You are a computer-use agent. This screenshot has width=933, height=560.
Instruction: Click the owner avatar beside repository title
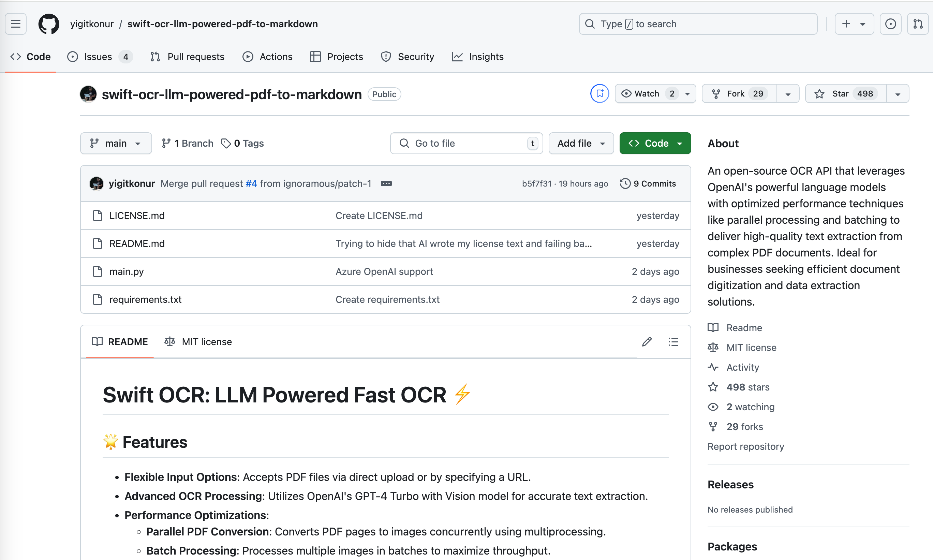tap(88, 94)
